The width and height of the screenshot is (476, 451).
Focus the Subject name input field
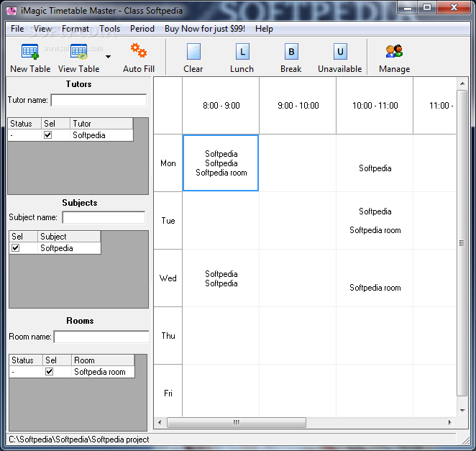[104, 217]
